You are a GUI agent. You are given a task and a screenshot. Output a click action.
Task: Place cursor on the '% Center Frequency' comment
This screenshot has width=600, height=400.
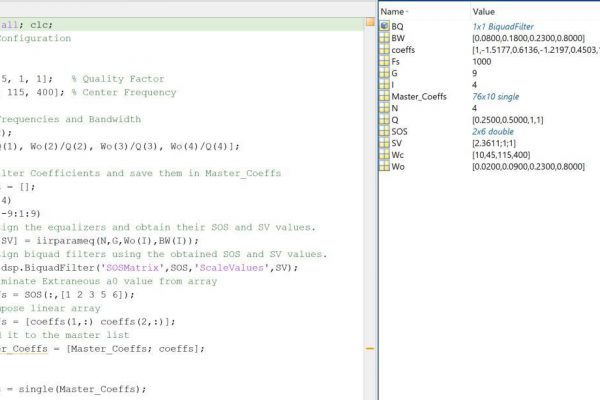pyautogui.click(x=124, y=92)
